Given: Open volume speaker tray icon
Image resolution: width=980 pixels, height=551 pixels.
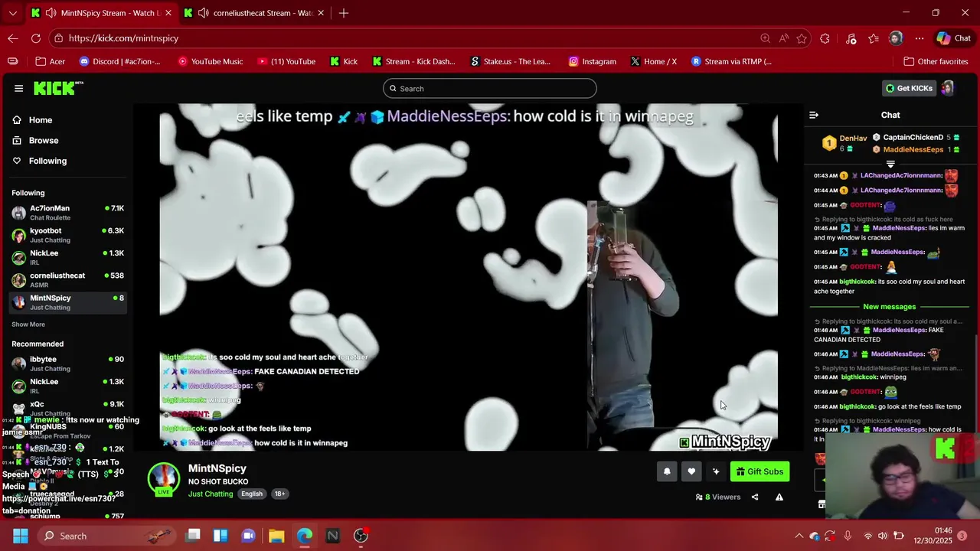Looking at the screenshot, I should click(x=883, y=536).
